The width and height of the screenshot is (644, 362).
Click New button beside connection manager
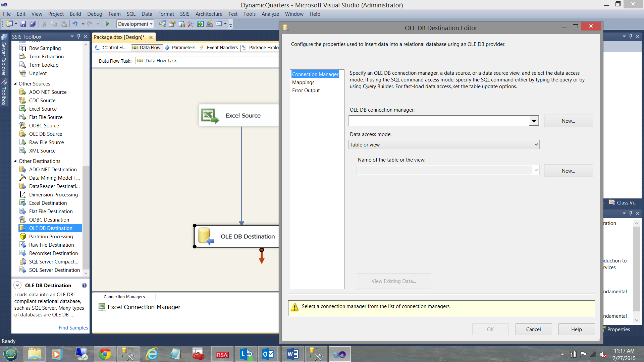click(568, 121)
